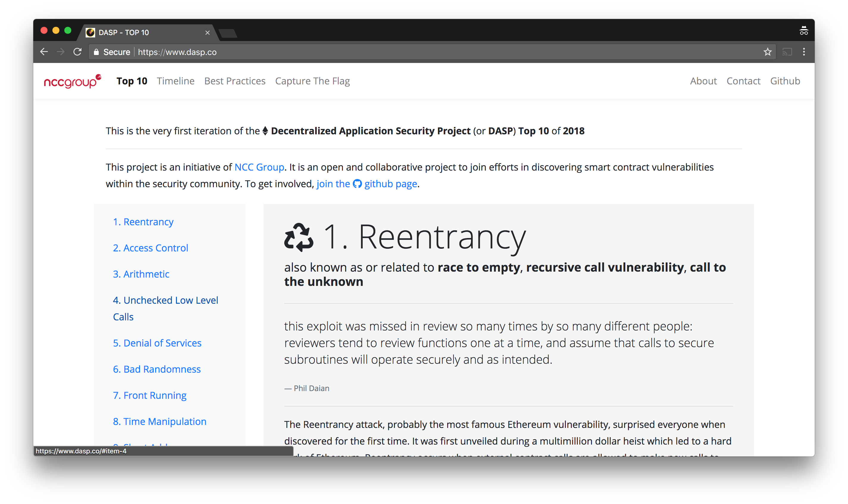
Task: Click the browser back arrow
Action: pyautogui.click(x=44, y=52)
